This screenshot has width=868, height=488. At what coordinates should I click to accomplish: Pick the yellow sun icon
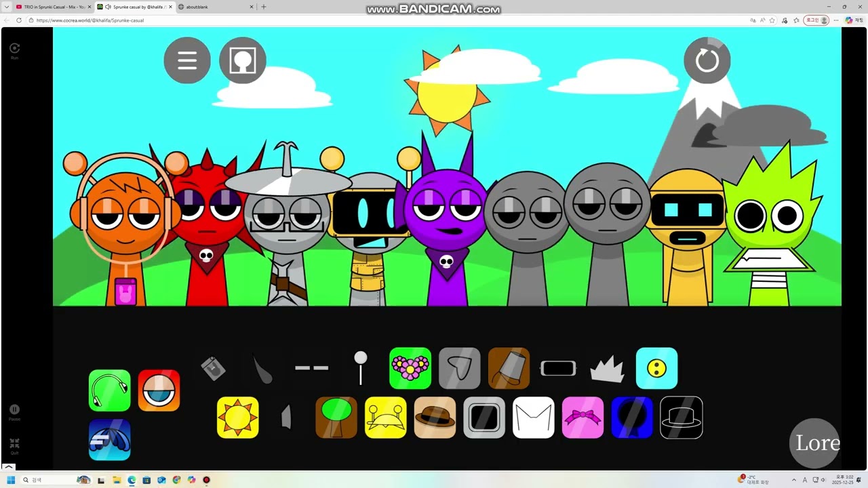[238, 418]
